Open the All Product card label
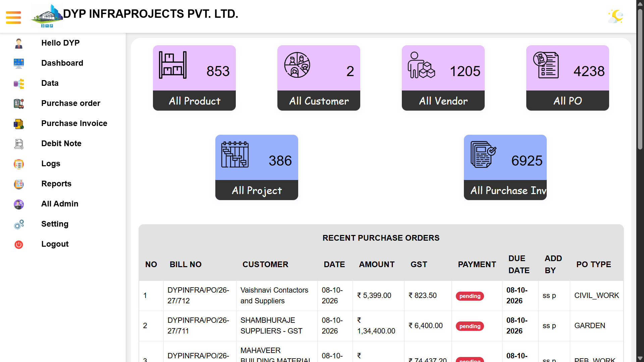The height and width of the screenshot is (362, 644). click(195, 101)
